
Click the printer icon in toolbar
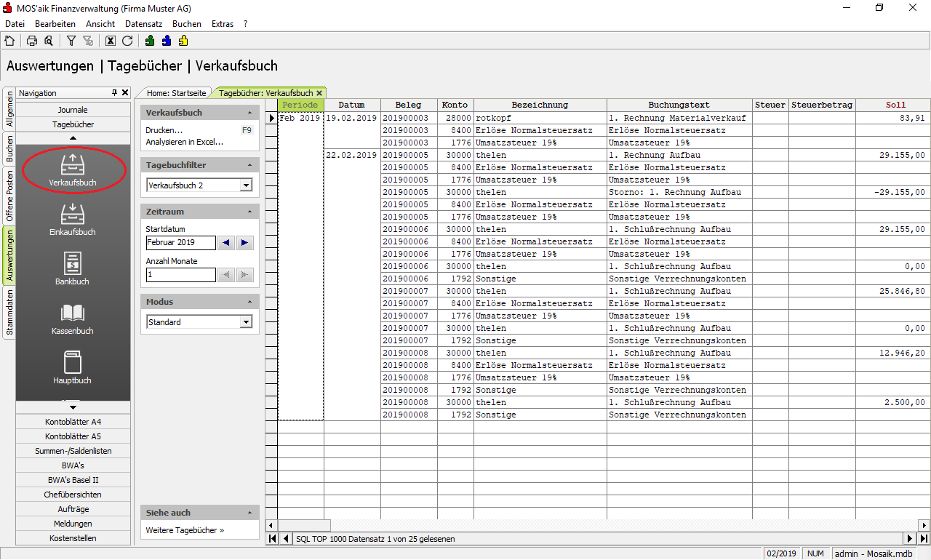pyautogui.click(x=32, y=41)
